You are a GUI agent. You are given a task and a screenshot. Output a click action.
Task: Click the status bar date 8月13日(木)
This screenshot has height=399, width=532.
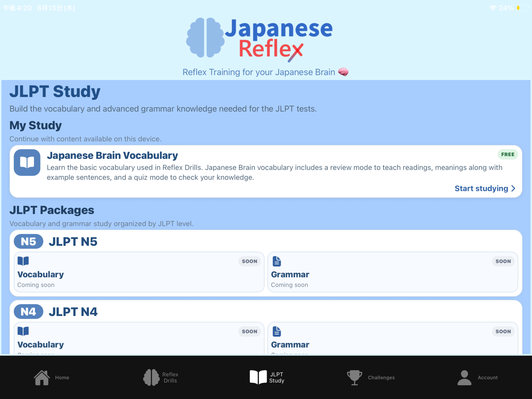click(56, 8)
